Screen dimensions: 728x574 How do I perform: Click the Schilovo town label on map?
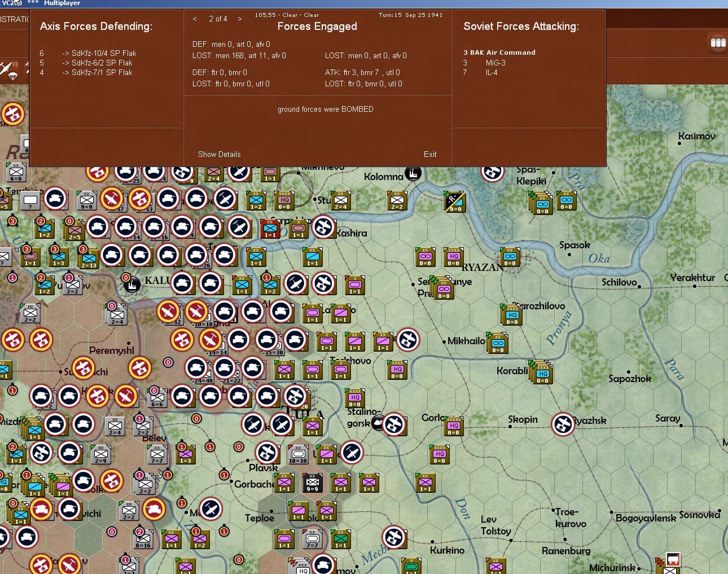619,282
